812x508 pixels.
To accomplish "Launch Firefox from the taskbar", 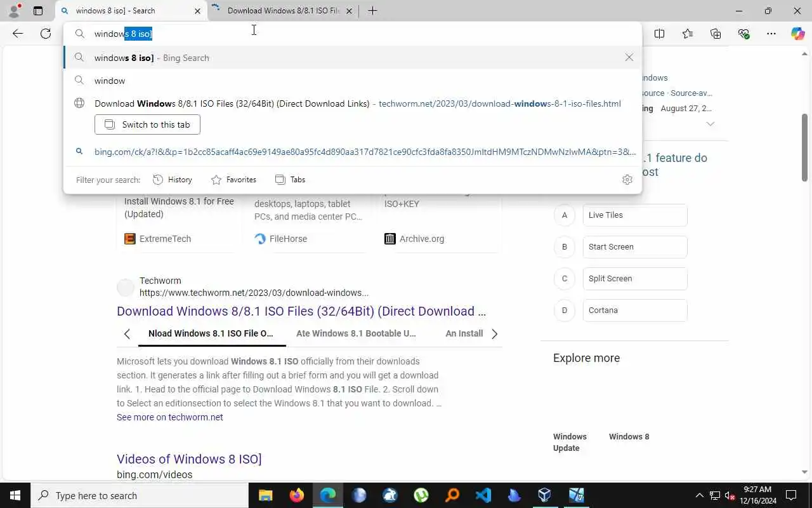I will (296, 495).
